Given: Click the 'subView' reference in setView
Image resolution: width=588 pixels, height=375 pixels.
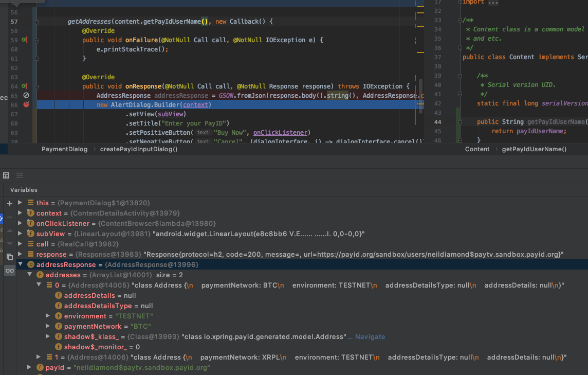Looking at the screenshot, I should point(170,114).
